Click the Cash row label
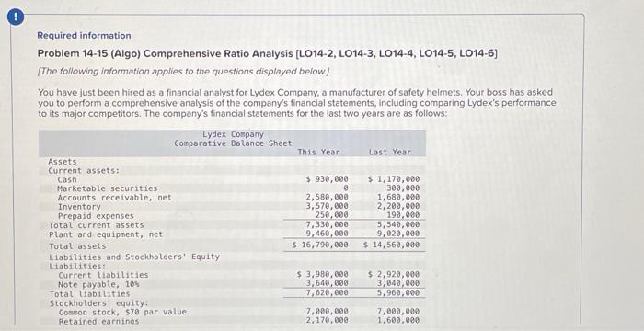This screenshot has width=644, height=331. pyautogui.click(x=67, y=180)
